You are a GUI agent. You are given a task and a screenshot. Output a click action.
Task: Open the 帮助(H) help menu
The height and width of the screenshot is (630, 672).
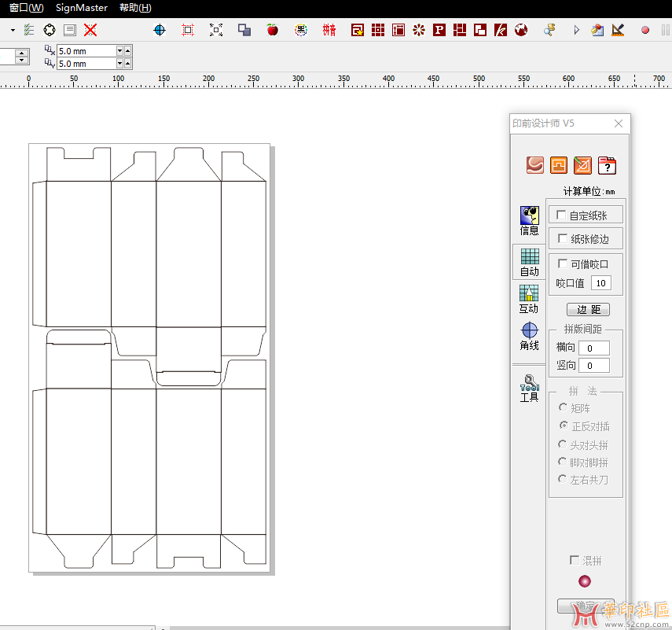click(135, 8)
